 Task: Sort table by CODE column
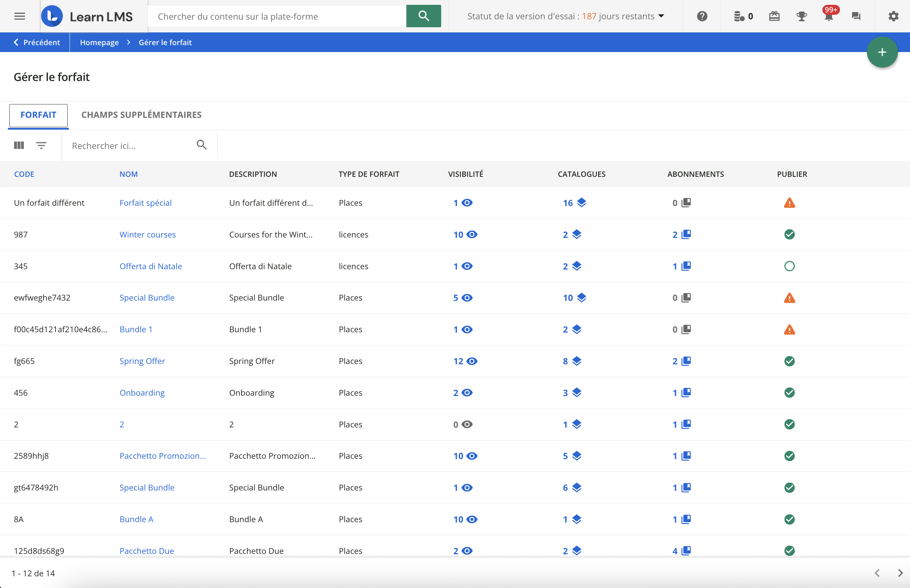pos(24,174)
